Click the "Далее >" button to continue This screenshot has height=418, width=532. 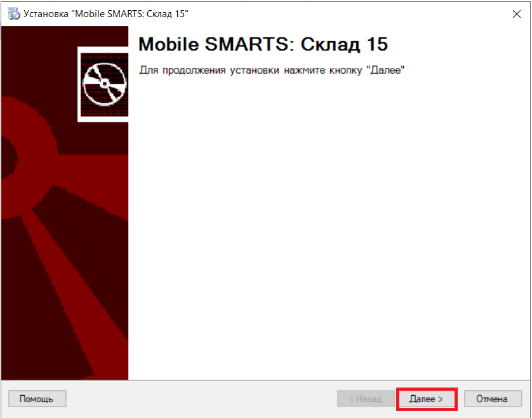426,399
